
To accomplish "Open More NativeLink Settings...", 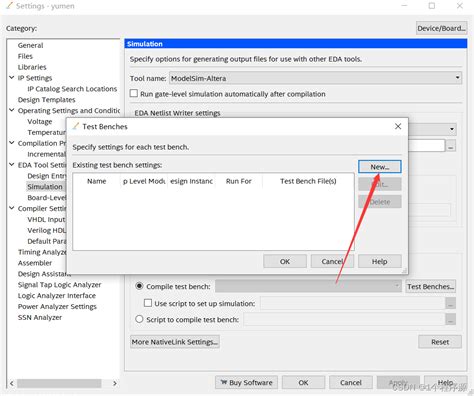I will [175, 342].
